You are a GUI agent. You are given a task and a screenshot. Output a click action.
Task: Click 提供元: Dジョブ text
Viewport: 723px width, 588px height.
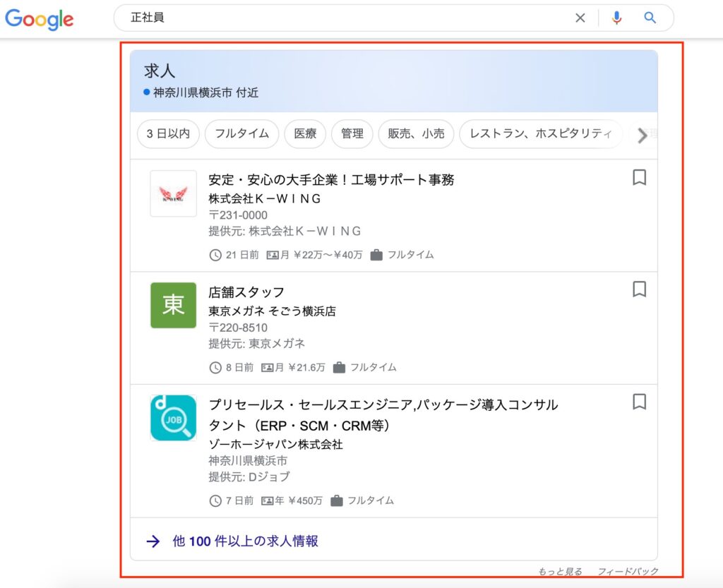pos(249,476)
